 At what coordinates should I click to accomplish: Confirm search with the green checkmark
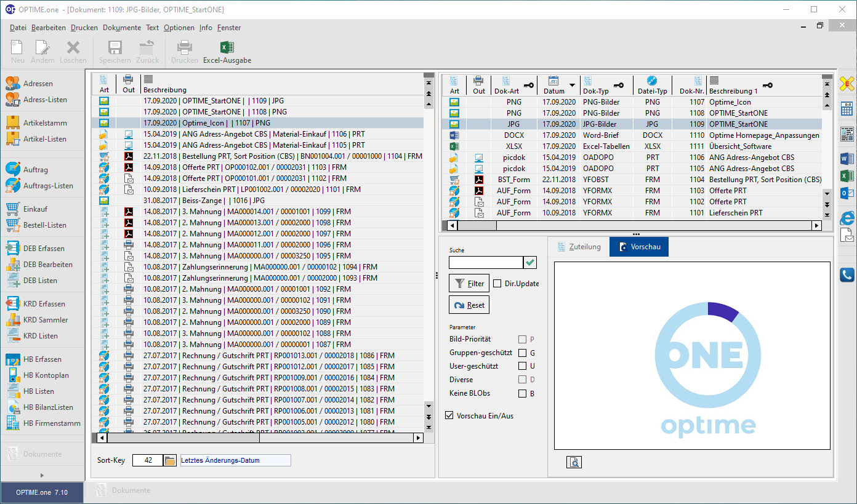tap(530, 263)
